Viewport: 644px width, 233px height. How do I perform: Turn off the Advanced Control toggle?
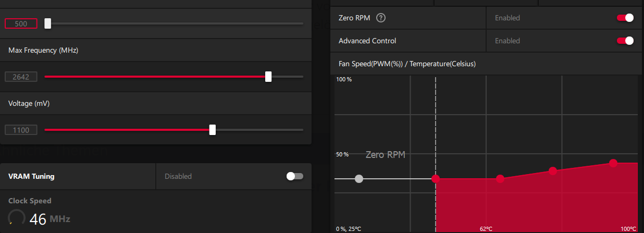pos(625,41)
